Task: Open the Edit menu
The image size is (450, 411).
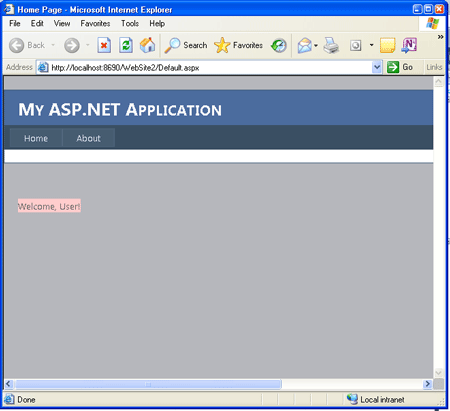Action: [37, 24]
